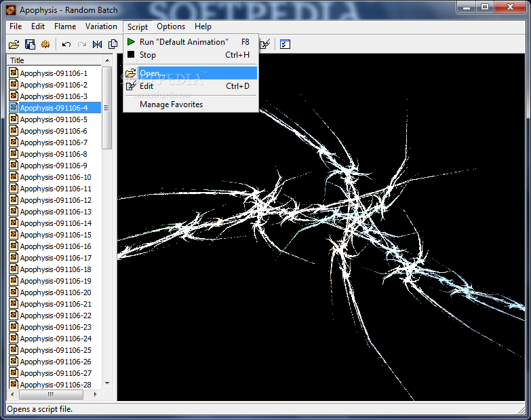
Task: Close the open Script menu
Action: pyautogui.click(x=138, y=26)
